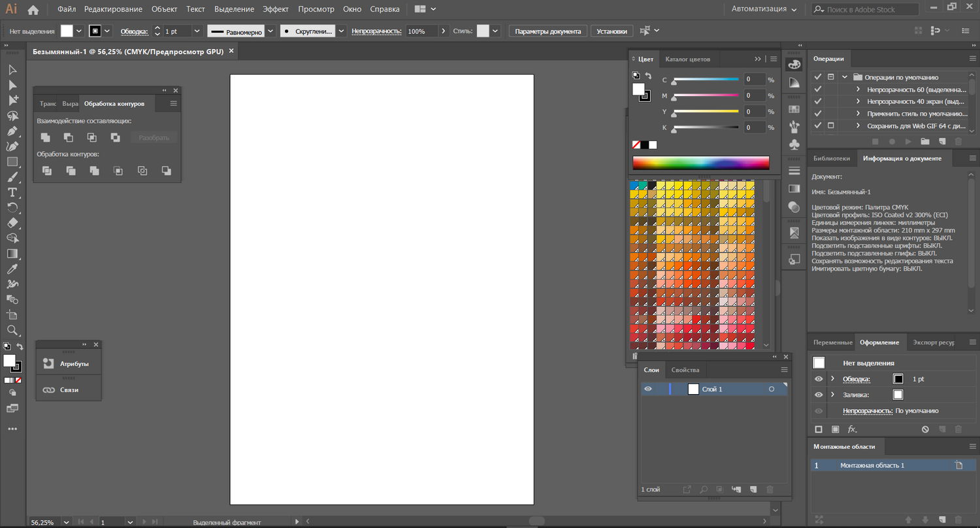
Task: Expand the Операции по умолчанию folder
Action: click(x=845, y=77)
